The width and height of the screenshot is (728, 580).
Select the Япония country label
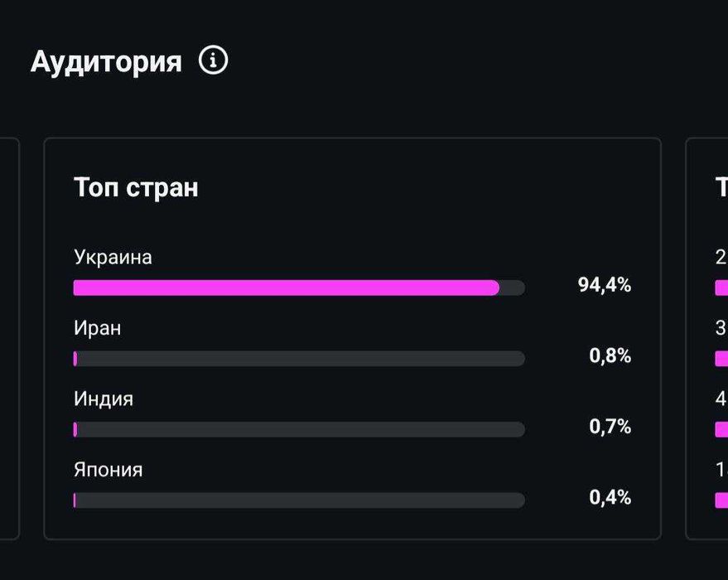click(108, 470)
